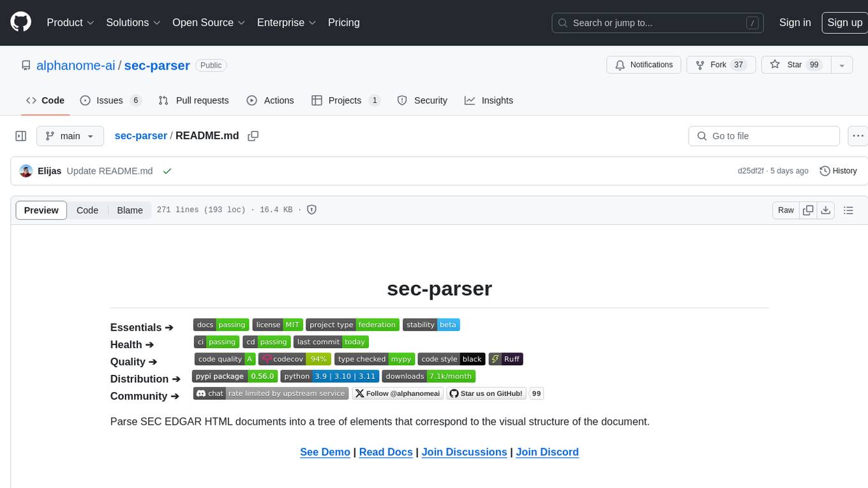Select the Preview view

click(41, 210)
